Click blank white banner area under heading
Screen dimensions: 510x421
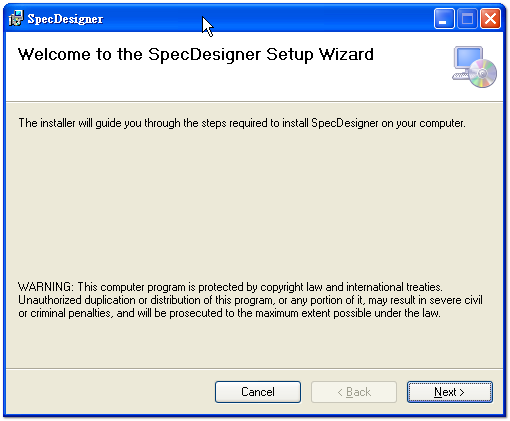(x=227, y=83)
